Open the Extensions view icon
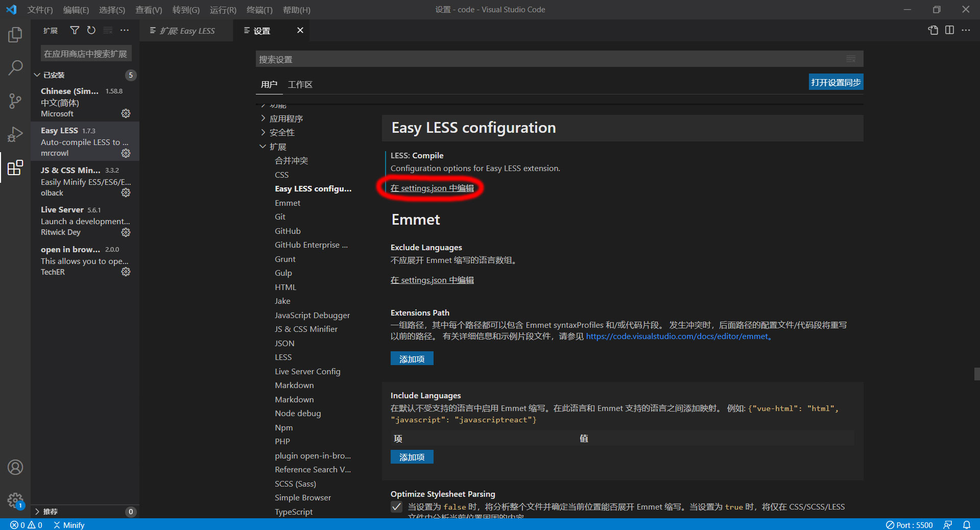The height and width of the screenshot is (530, 980). (15, 167)
